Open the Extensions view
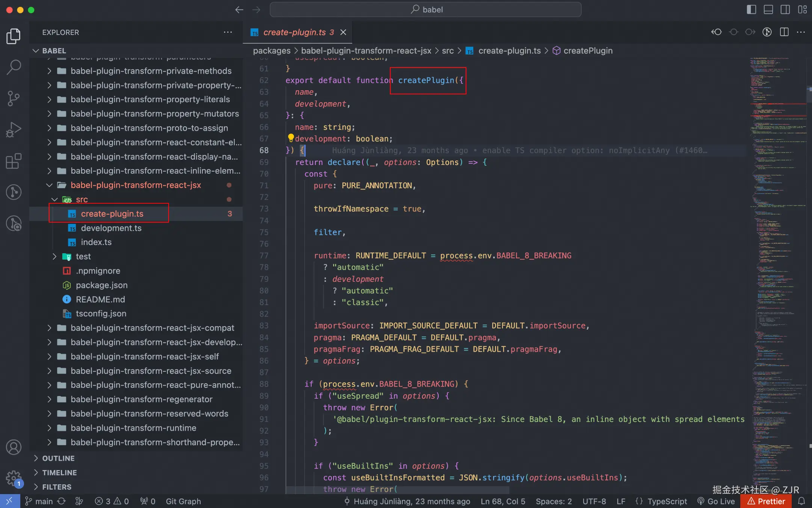The height and width of the screenshot is (508, 812). click(x=14, y=161)
